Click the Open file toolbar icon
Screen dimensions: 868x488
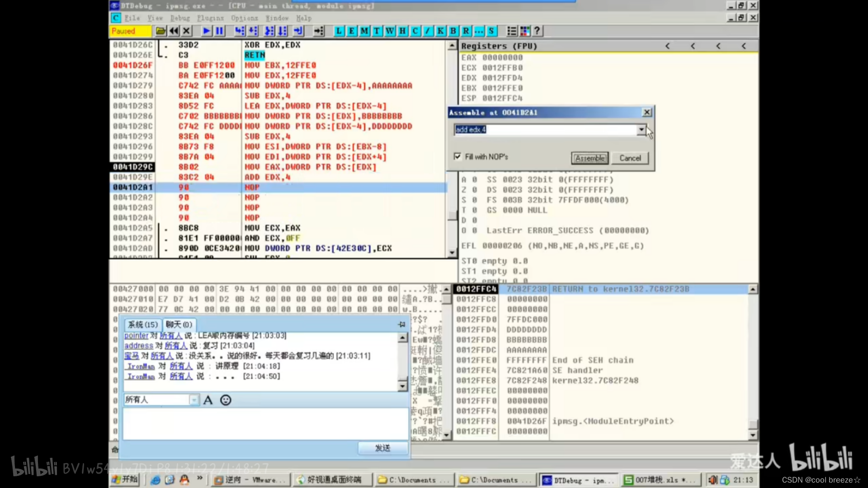[160, 31]
